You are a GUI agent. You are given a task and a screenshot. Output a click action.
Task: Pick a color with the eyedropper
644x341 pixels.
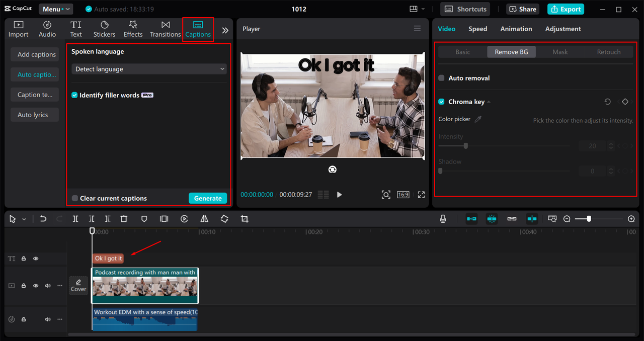click(x=478, y=119)
